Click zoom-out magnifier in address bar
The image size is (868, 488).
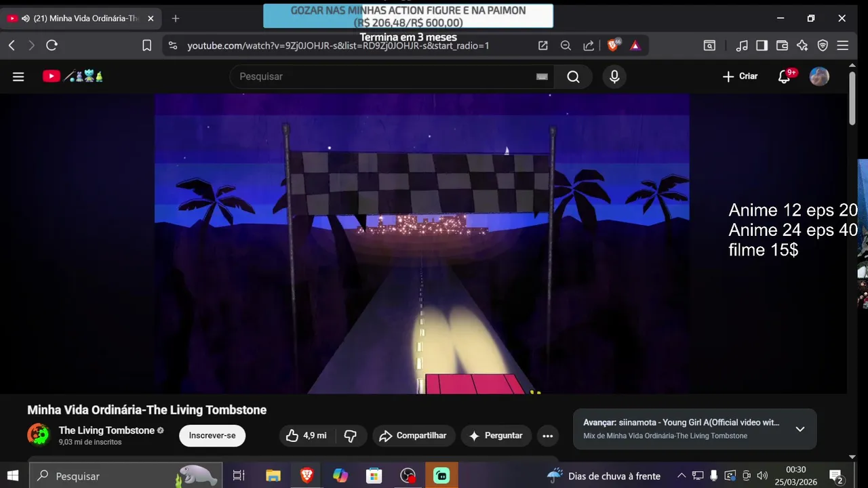[x=566, y=45]
